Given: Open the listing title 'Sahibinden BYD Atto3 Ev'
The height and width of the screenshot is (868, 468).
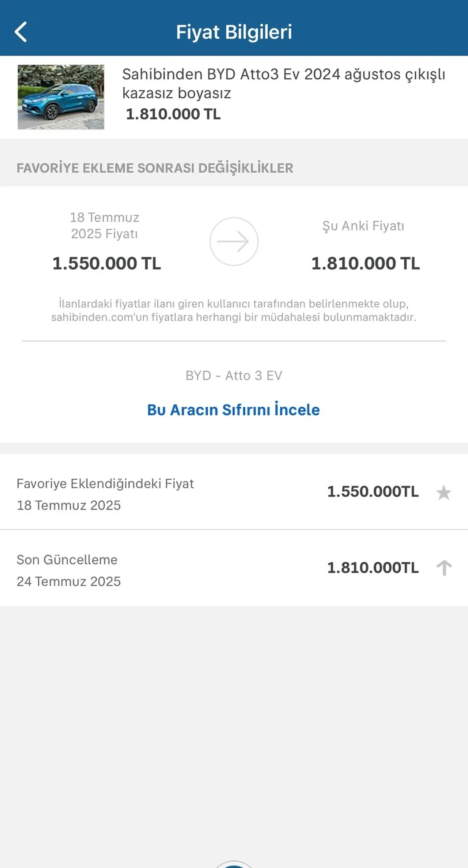Looking at the screenshot, I should [x=283, y=83].
